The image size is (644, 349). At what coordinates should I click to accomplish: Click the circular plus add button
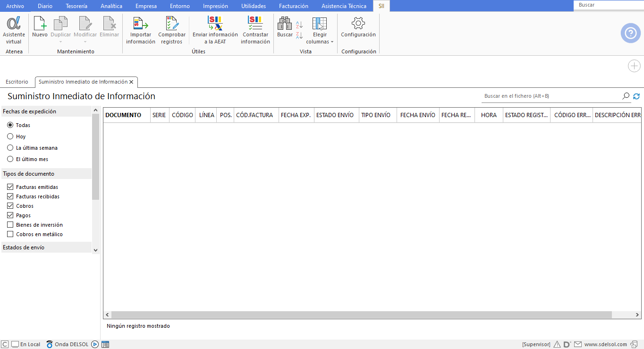pos(634,66)
